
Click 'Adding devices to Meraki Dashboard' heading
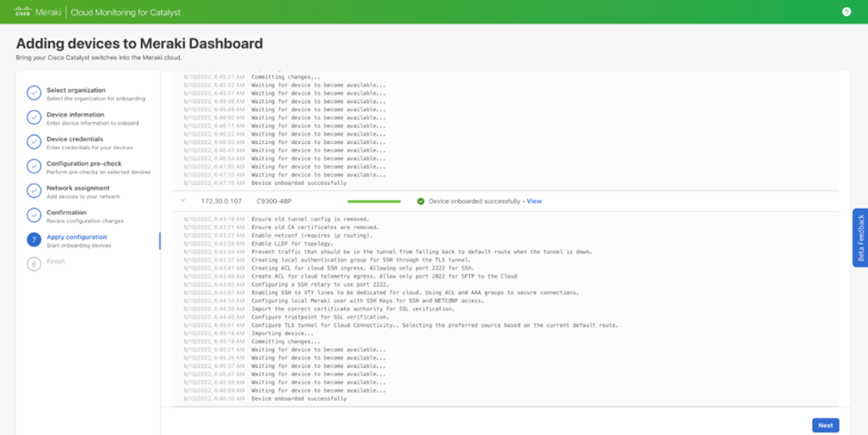140,44
